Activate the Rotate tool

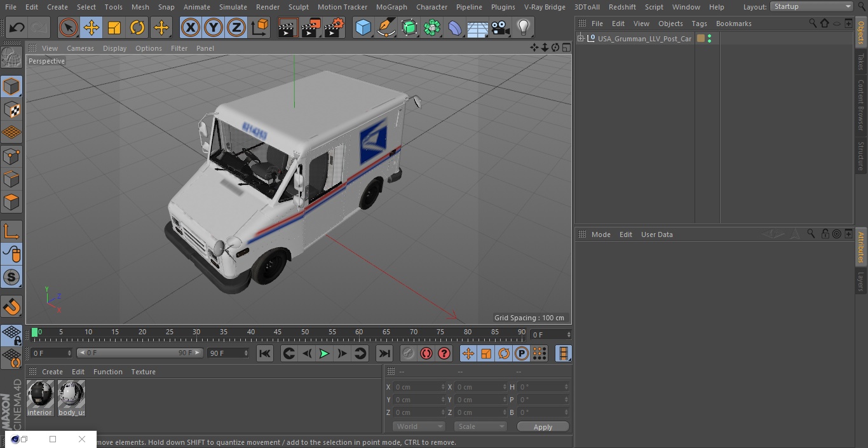click(137, 27)
